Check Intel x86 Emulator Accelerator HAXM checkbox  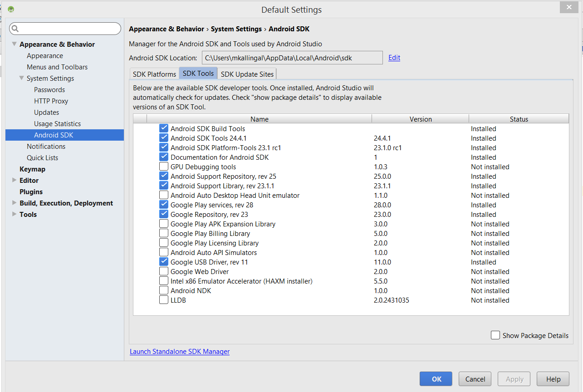164,281
